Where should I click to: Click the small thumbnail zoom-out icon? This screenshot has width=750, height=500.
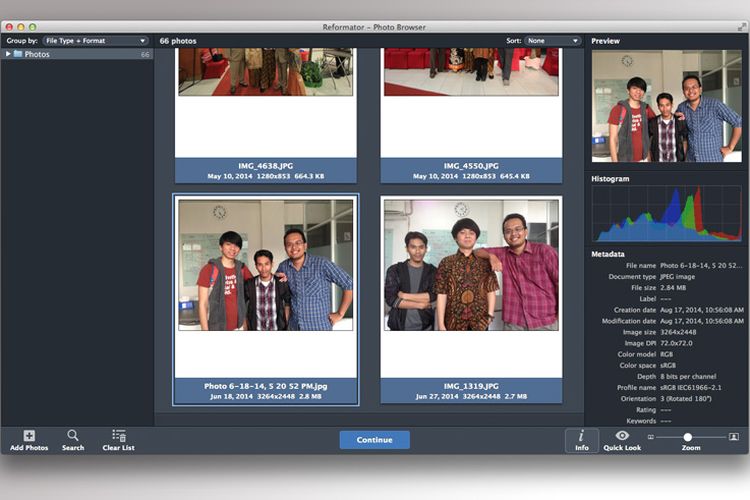pos(651,437)
